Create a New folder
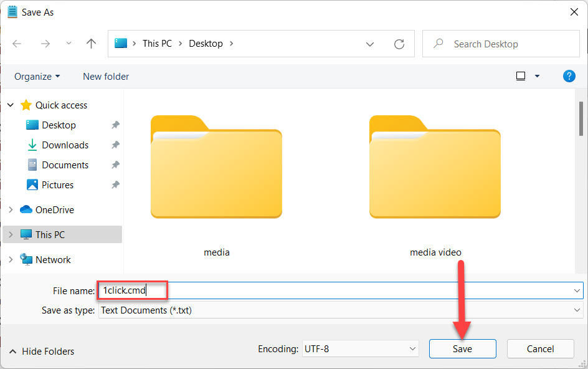 pos(106,76)
